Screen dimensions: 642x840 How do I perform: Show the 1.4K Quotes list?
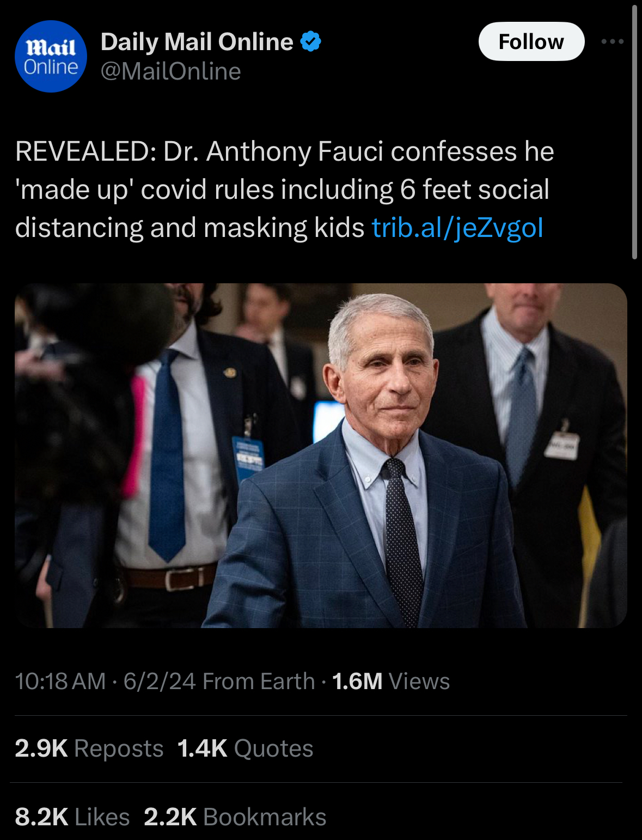[x=245, y=748]
